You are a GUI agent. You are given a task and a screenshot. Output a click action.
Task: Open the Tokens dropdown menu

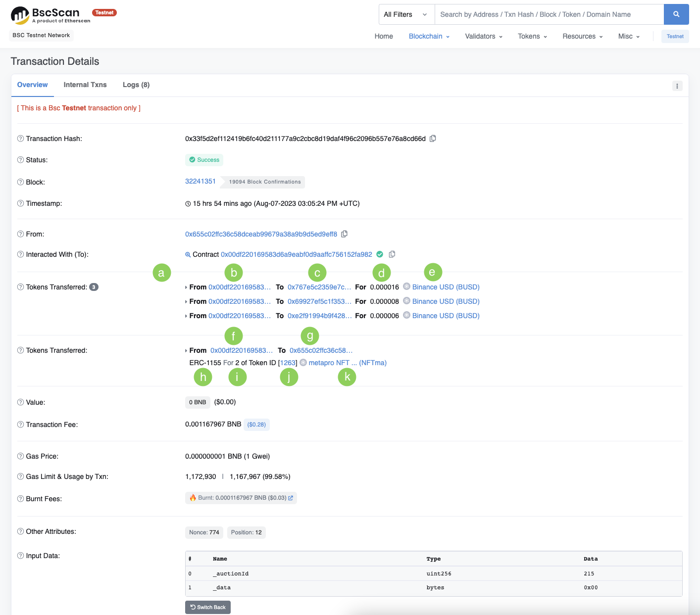(532, 36)
